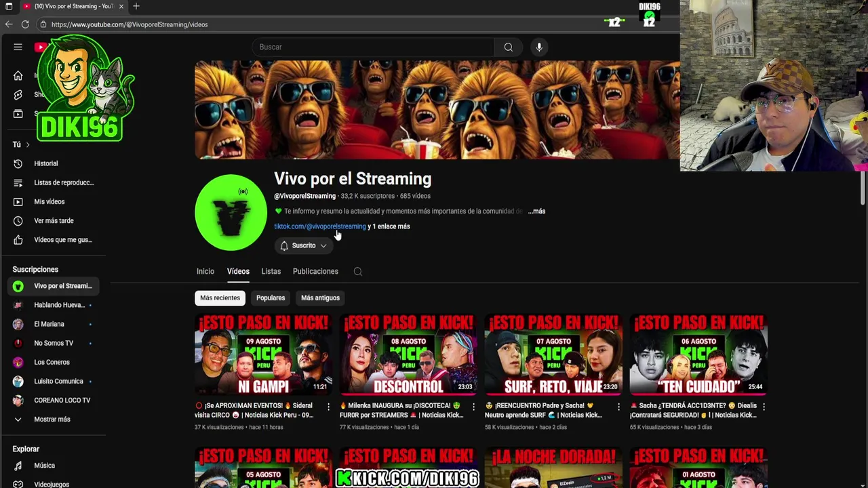The width and height of the screenshot is (868, 488).
Task: Click the @VivoporelStreaming handle
Action: [x=304, y=196]
